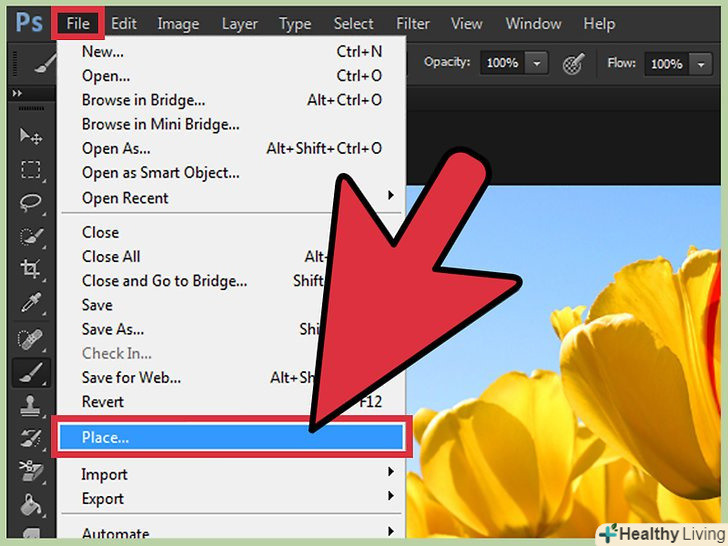Open the Help menu

(599, 23)
